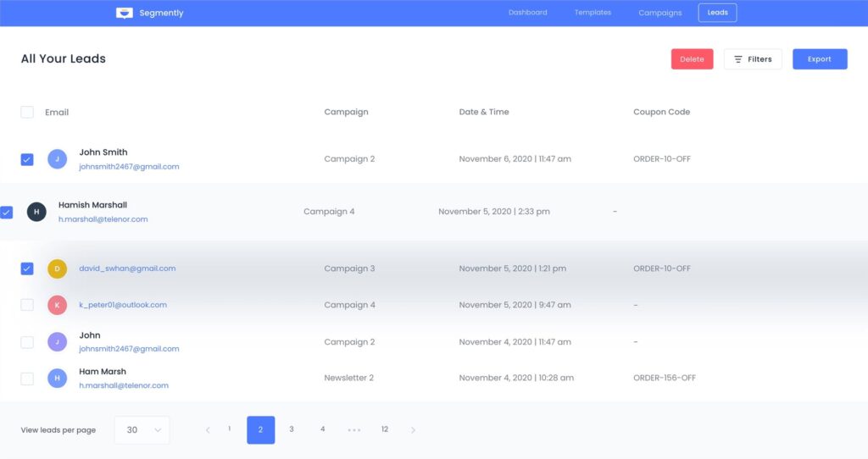868x459 pixels.
Task: Check the Ham Marsh row checkbox
Action: click(27, 379)
